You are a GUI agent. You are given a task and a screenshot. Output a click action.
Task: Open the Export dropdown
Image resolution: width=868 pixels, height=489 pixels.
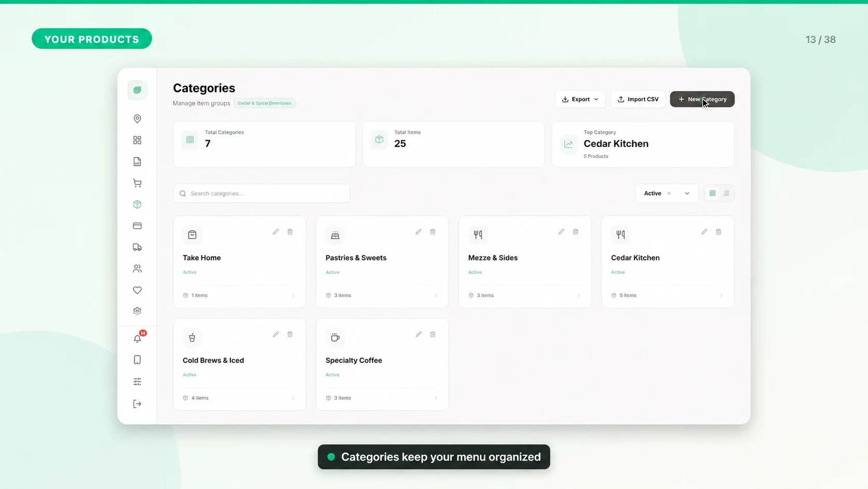[x=580, y=99]
